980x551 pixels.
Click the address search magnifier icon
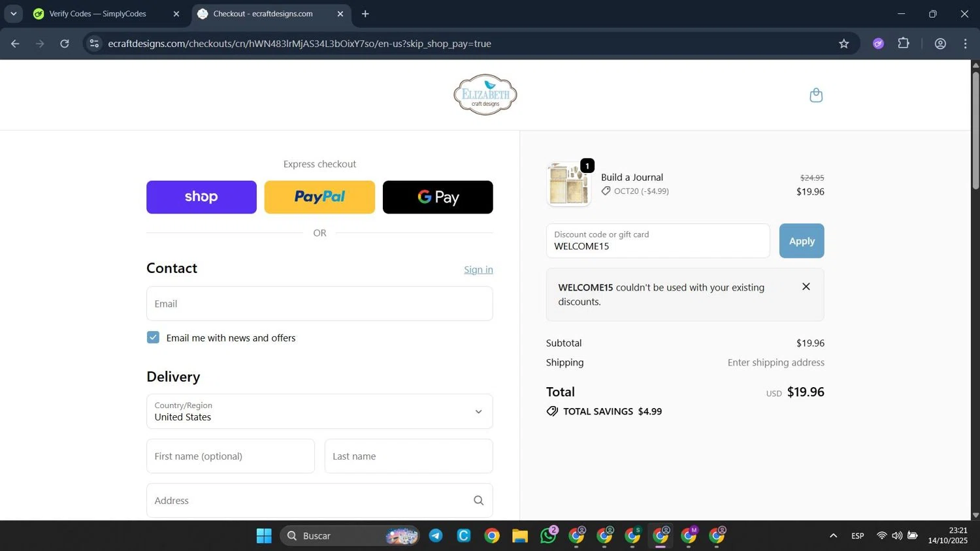478,501
